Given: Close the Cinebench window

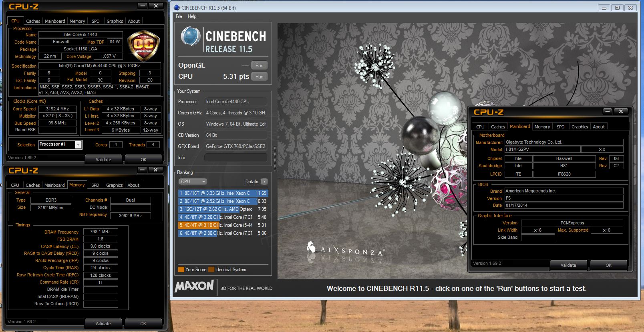Looking at the screenshot, I should click(x=630, y=8).
